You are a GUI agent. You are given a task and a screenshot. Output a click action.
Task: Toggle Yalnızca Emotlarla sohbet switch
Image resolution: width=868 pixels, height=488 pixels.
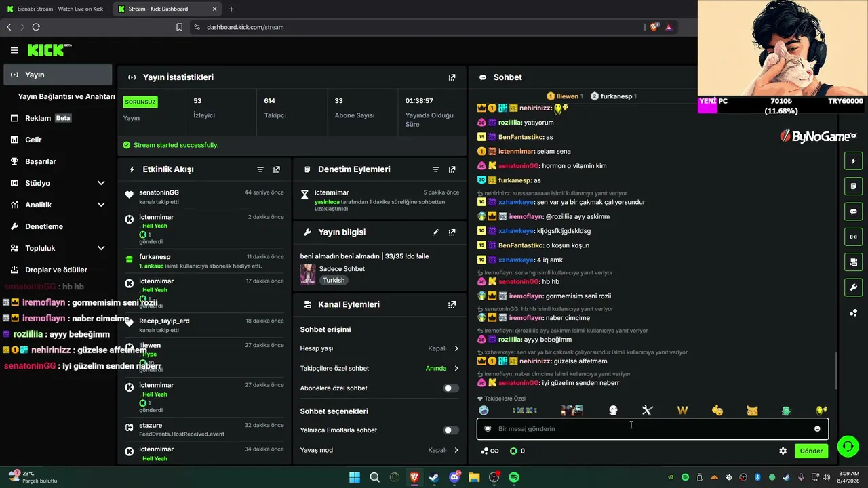click(x=451, y=430)
